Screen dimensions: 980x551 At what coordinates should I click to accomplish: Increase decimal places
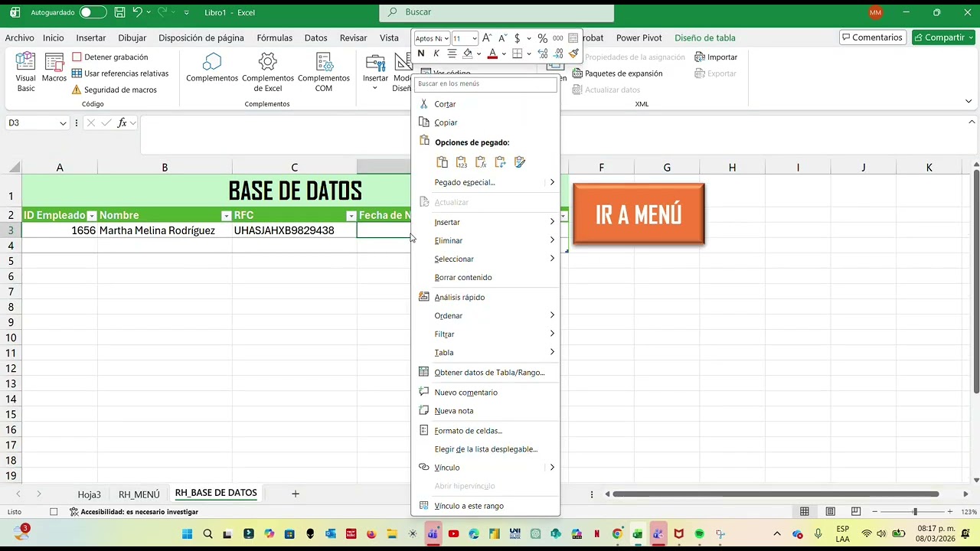point(543,54)
